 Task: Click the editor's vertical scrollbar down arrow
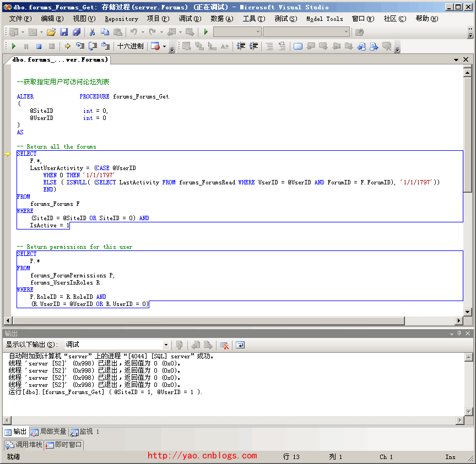467,312
